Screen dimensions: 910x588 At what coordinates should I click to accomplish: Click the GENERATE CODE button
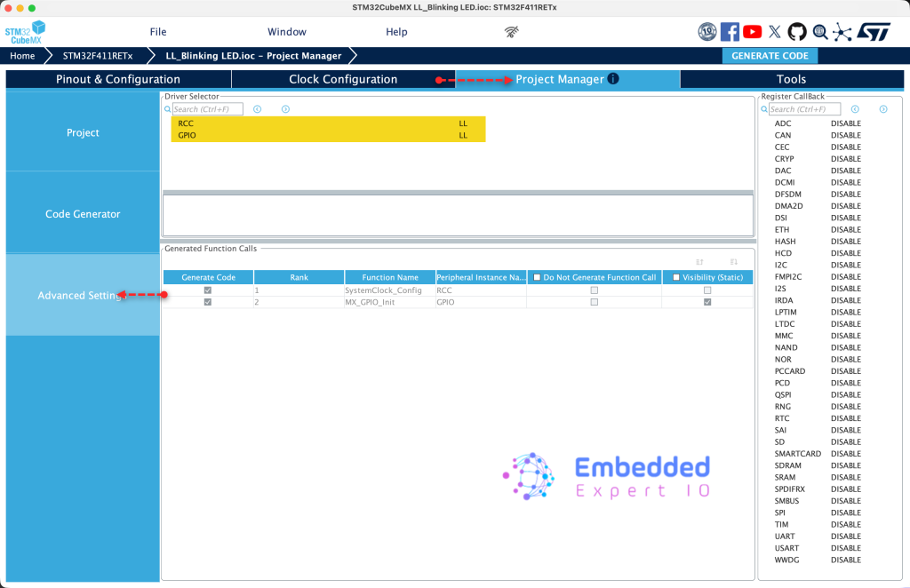click(x=770, y=55)
